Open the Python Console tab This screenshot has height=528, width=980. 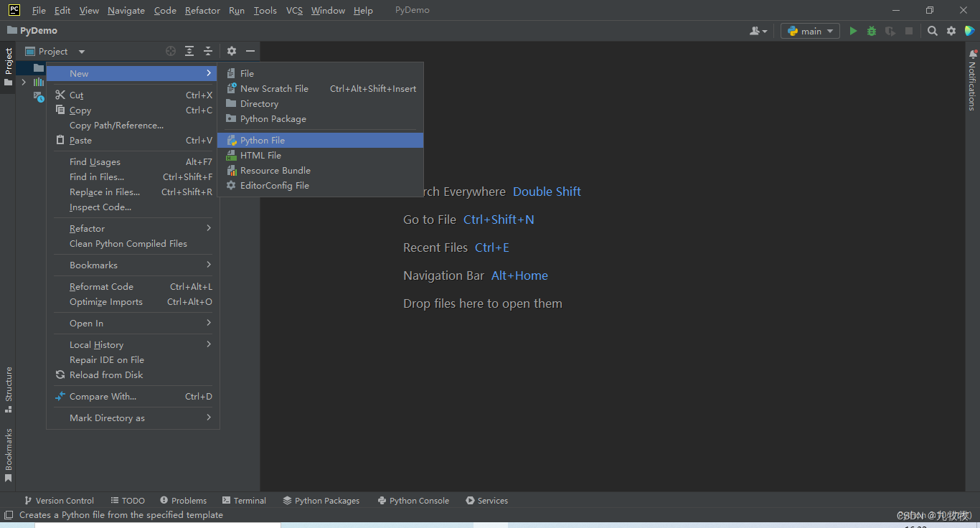[x=413, y=501]
